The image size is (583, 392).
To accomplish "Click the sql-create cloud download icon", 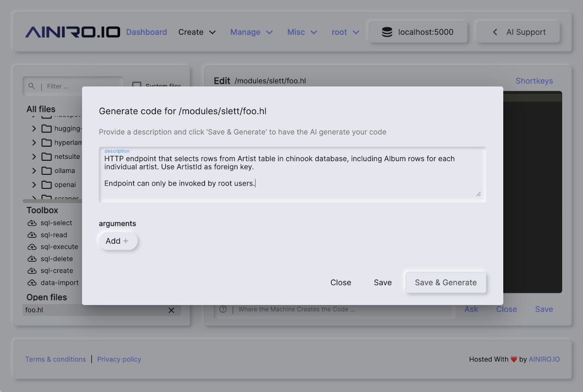I will 32,271.
